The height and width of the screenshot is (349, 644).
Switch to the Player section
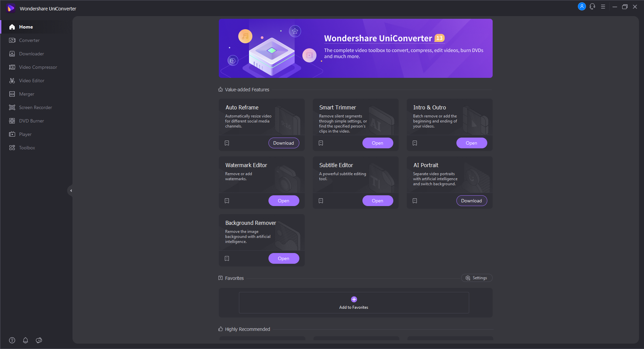(x=36, y=134)
